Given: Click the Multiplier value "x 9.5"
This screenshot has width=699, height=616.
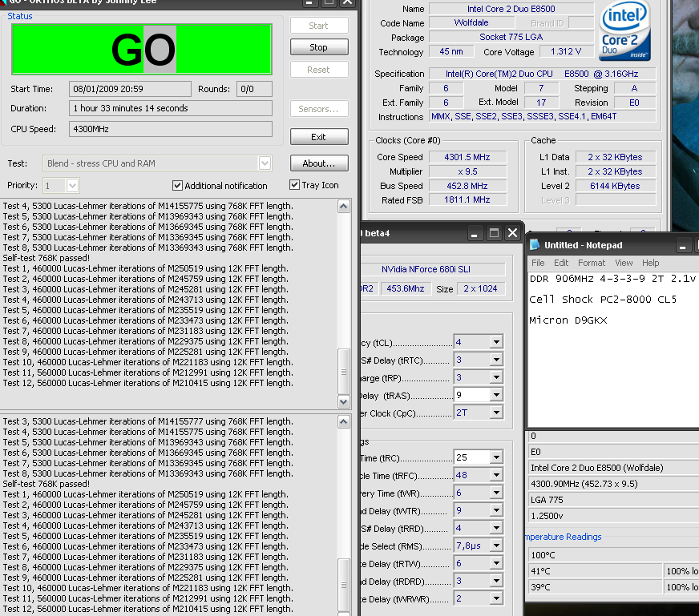Looking at the screenshot, I should click(x=467, y=171).
